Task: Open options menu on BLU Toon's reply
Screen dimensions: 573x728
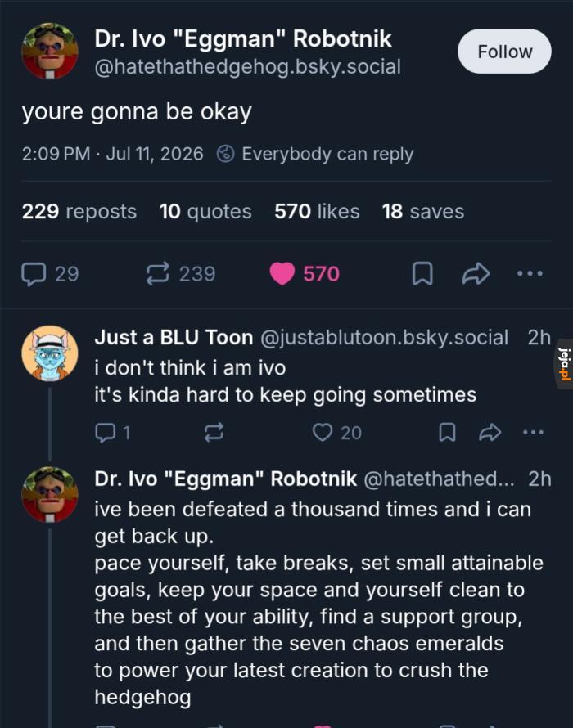Action: click(533, 433)
